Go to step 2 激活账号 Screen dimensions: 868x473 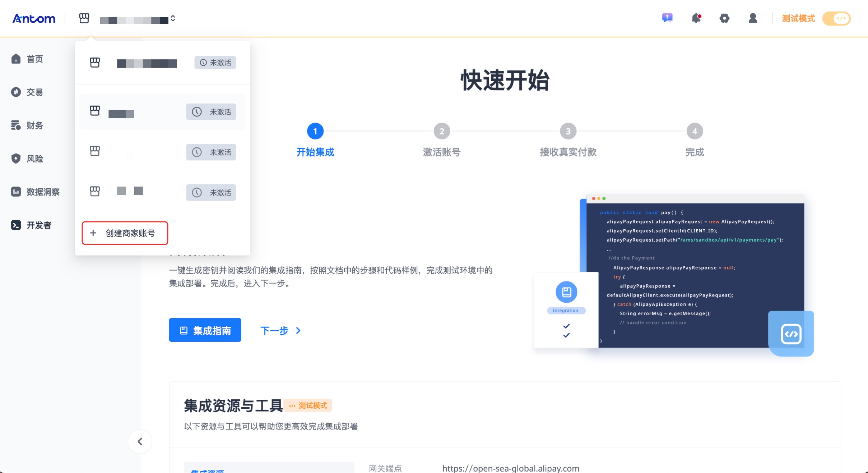[x=442, y=131]
